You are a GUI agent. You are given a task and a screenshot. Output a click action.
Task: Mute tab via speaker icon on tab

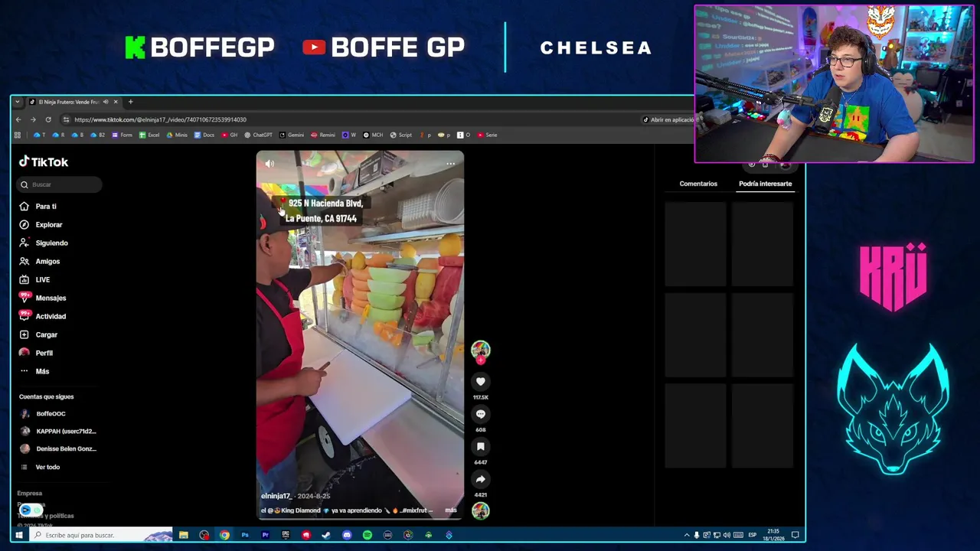pyautogui.click(x=106, y=102)
